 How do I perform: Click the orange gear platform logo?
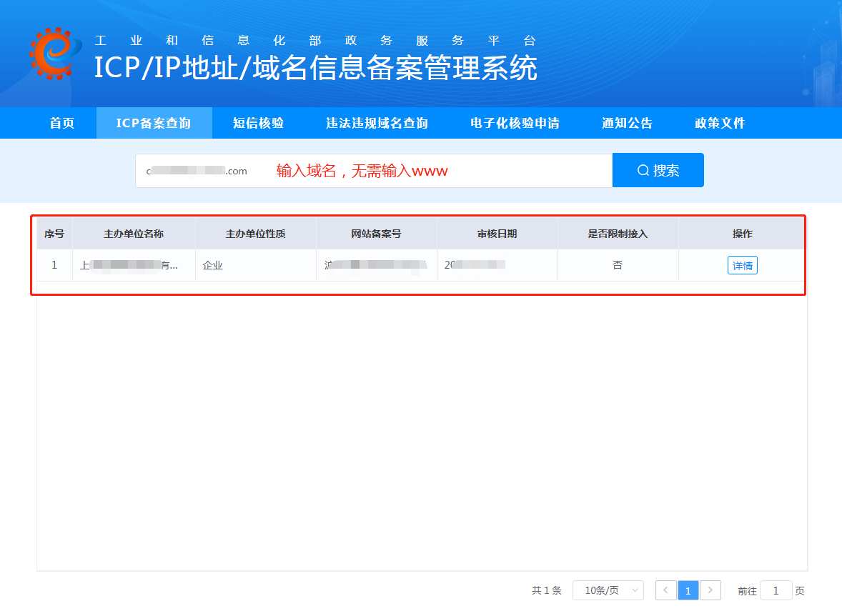click(x=51, y=54)
